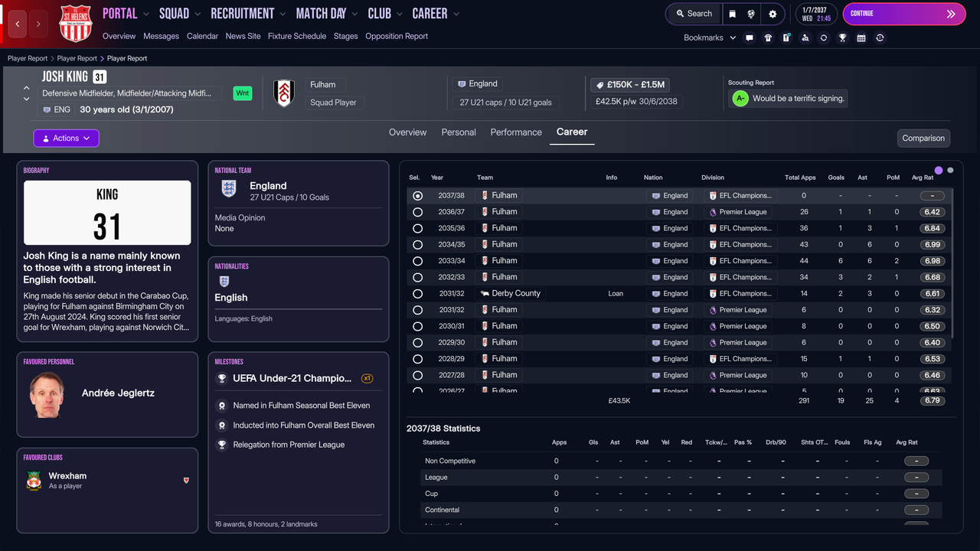Open the globe world icon
980x551 pixels.
click(x=752, y=14)
